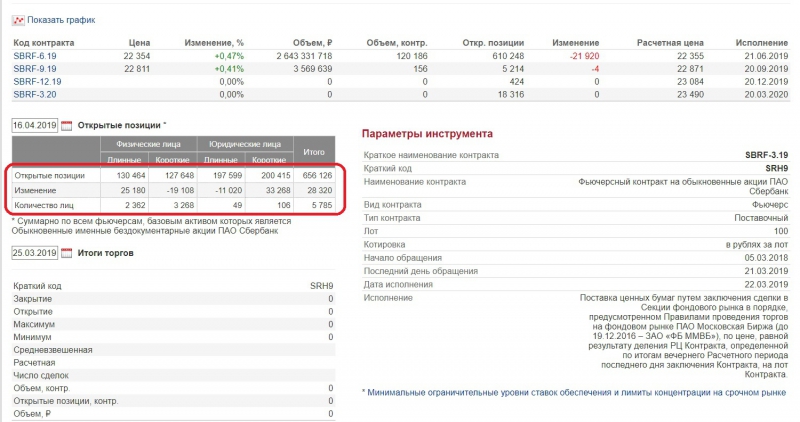Open calendar icon next to 16.04.2019 date
Screen dimensions: 800x422
(67, 126)
